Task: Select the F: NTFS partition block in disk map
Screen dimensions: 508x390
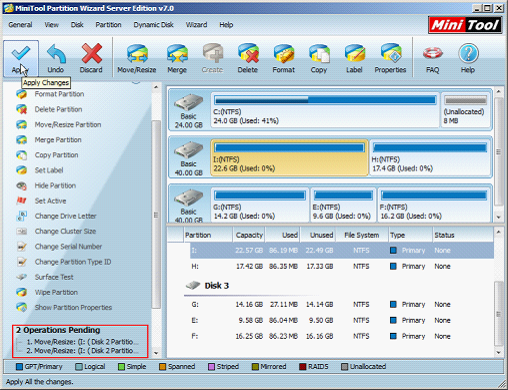Action: (x=434, y=205)
